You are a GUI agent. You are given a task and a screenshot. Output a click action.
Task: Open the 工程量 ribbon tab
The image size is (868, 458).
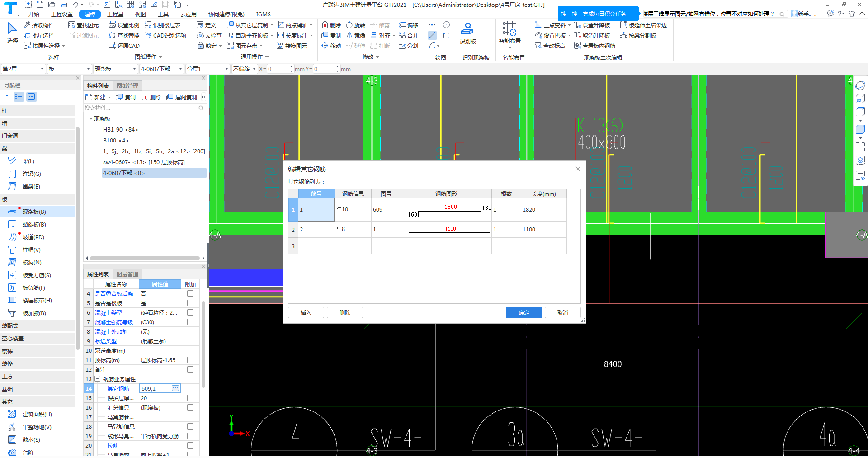115,14
